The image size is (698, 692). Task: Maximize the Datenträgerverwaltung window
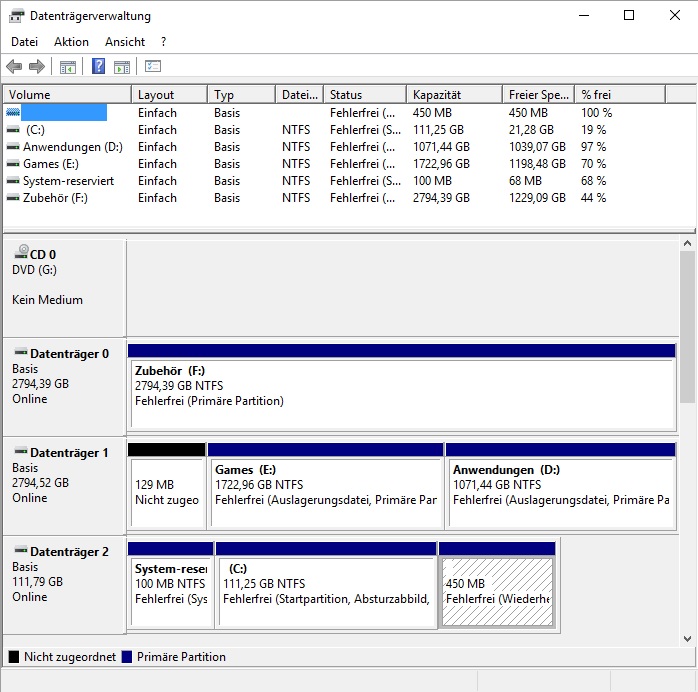click(x=629, y=16)
